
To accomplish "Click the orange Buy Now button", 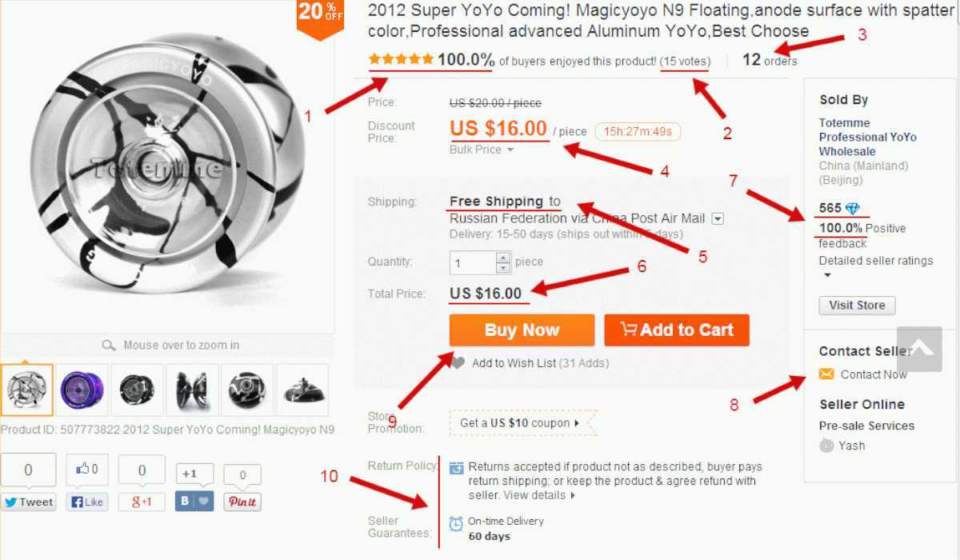I will pyautogui.click(x=522, y=330).
